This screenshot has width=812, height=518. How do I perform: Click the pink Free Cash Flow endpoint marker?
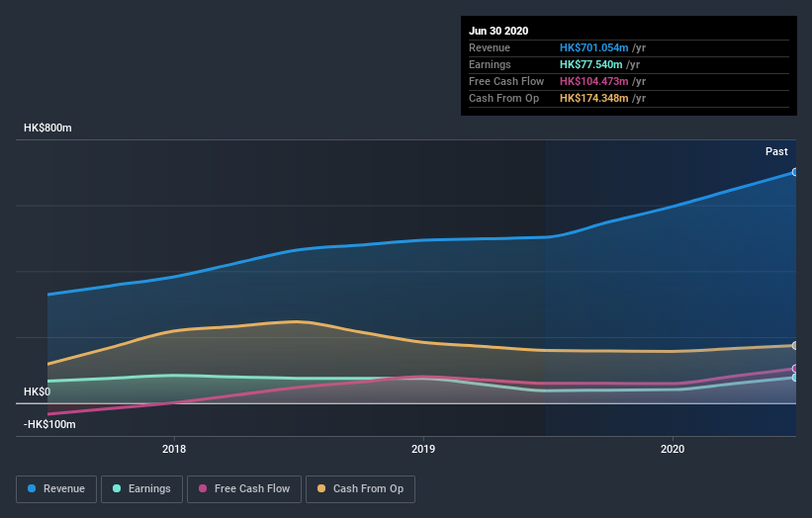point(794,369)
